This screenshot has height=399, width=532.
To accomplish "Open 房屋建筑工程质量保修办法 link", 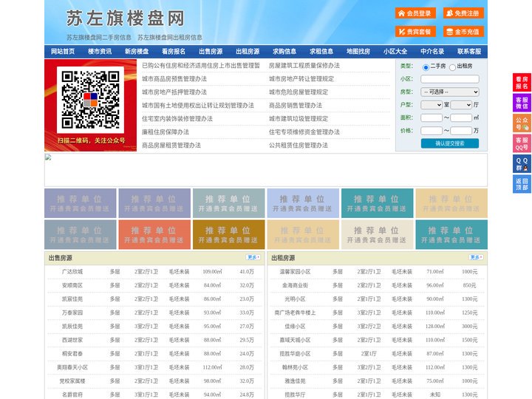I will (304, 66).
